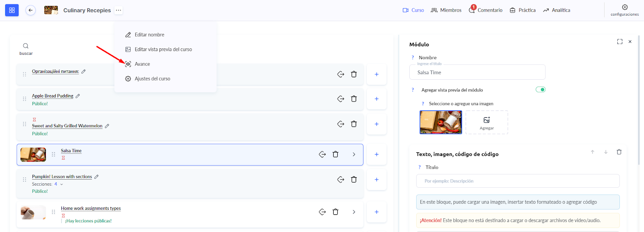This screenshot has height=232, width=644.
Task: Click the trash icon in Salsa Time row
Action: tap(335, 154)
